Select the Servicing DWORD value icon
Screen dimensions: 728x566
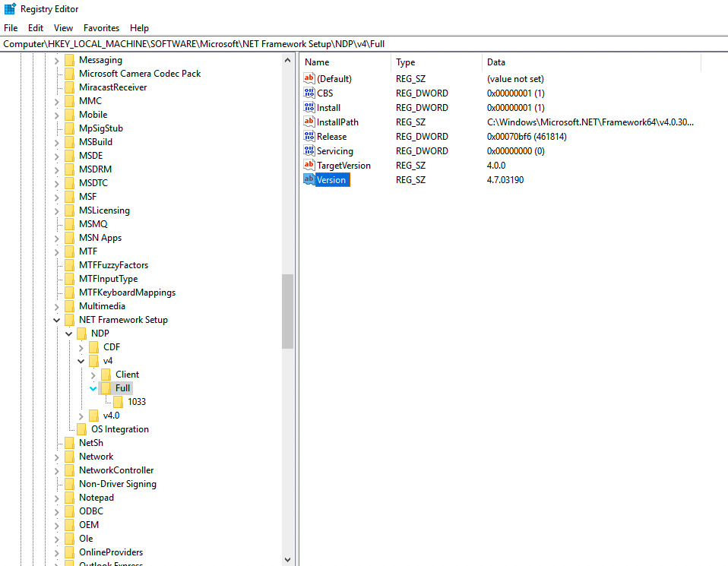pos(309,150)
